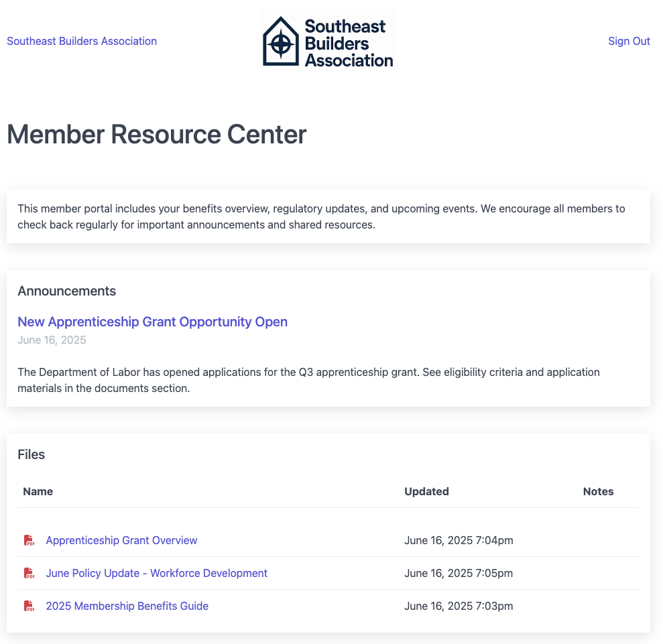Screen dimensions: 663x644
Task: Click the PDF icon for 2025 Membership Benefits Guide
Action: 29,606
